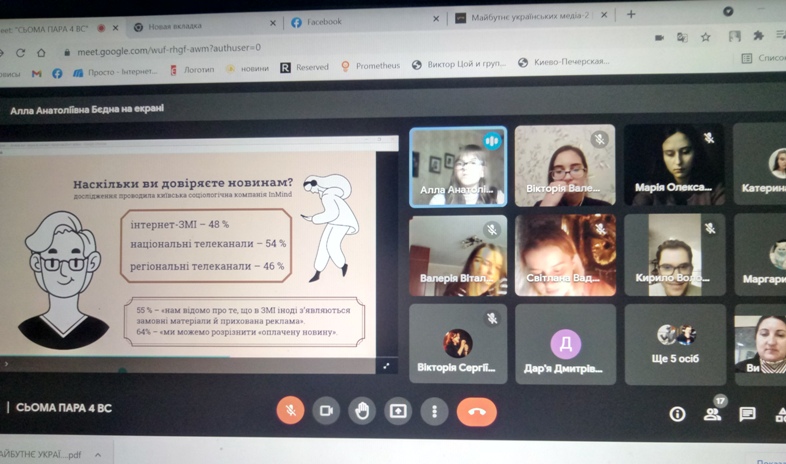Expand downloaded PDF options chevron
The height and width of the screenshot is (464, 786).
(98, 455)
